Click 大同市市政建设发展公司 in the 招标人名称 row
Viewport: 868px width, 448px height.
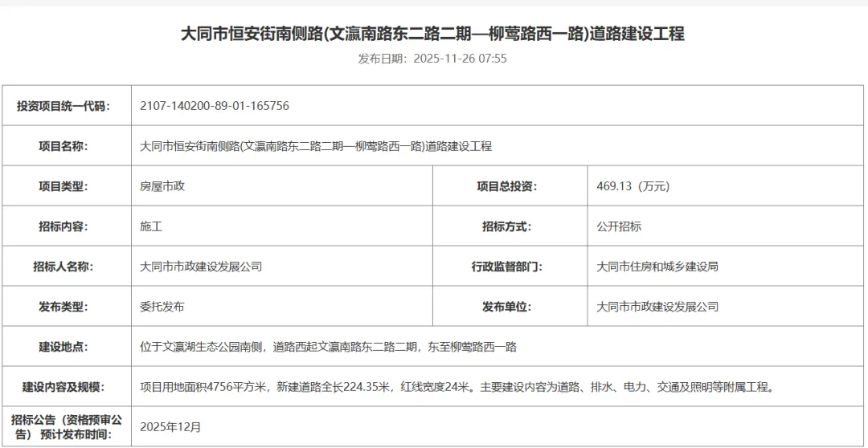pos(201,267)
